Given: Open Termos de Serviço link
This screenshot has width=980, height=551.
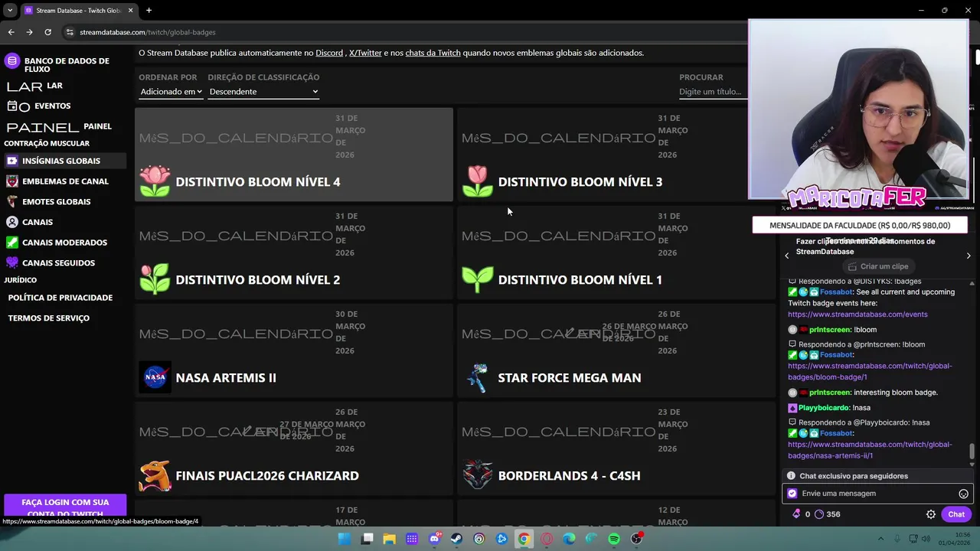Looking at the screenshot, I should click(x=48, y=318).
